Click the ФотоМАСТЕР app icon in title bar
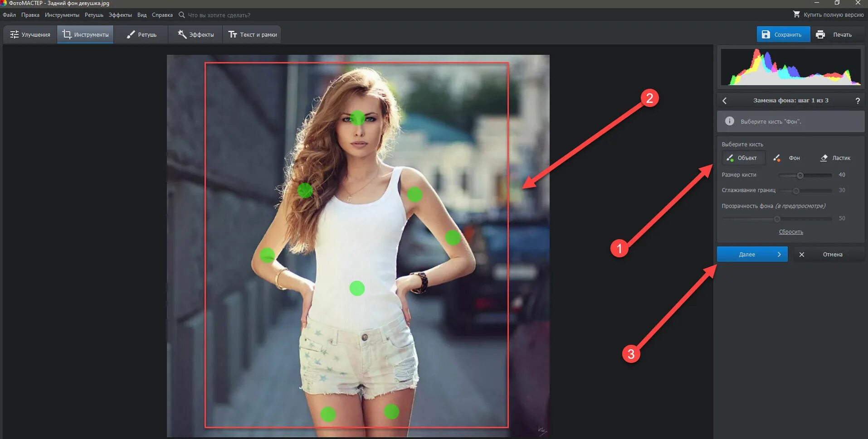The height and width of the screenshot is (439, 868). coord(4,3)
